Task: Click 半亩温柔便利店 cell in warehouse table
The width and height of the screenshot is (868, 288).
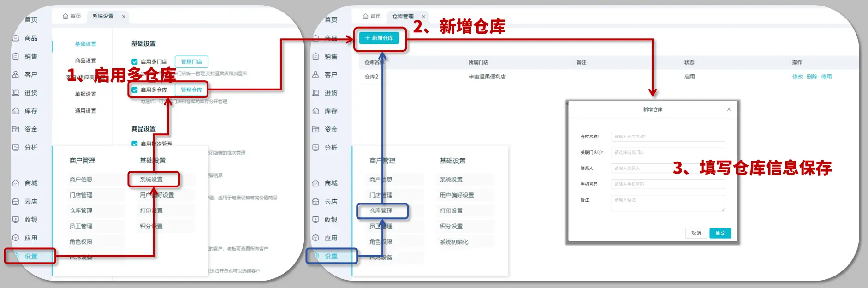Action: coord(487,77)
